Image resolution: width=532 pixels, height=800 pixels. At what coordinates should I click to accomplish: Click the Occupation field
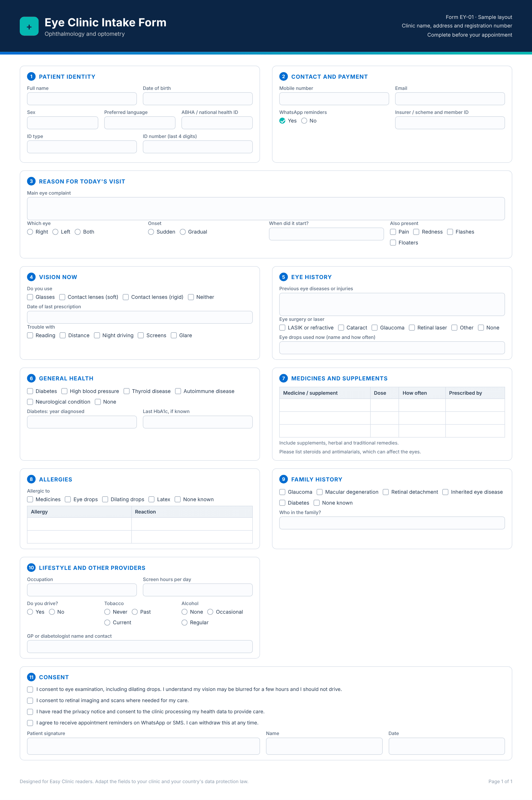pyautogui.click(x=82, y=590)
